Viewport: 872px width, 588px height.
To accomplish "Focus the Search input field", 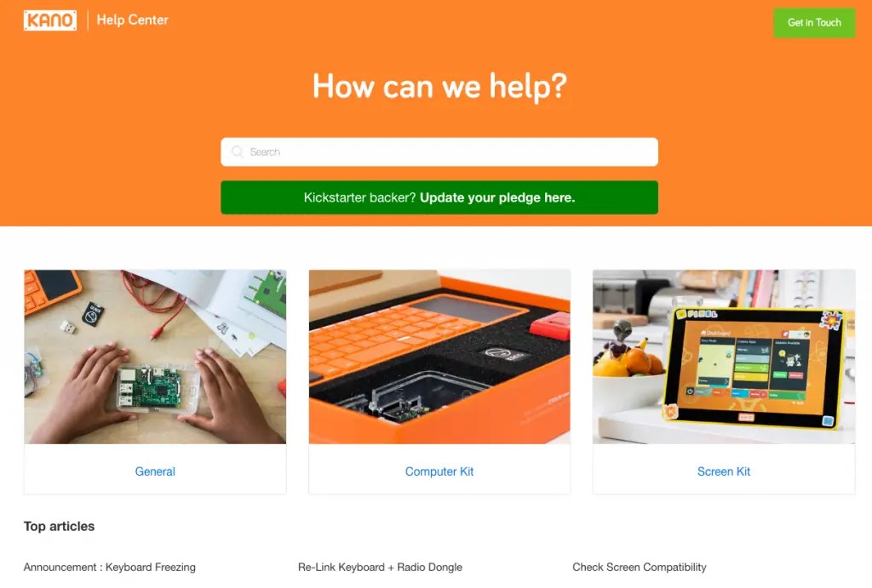I will point(439,151).
